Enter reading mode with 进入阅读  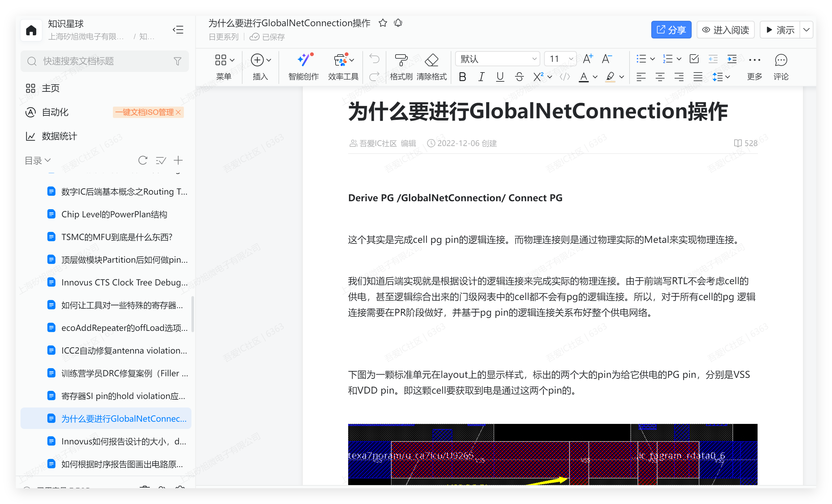725,30
